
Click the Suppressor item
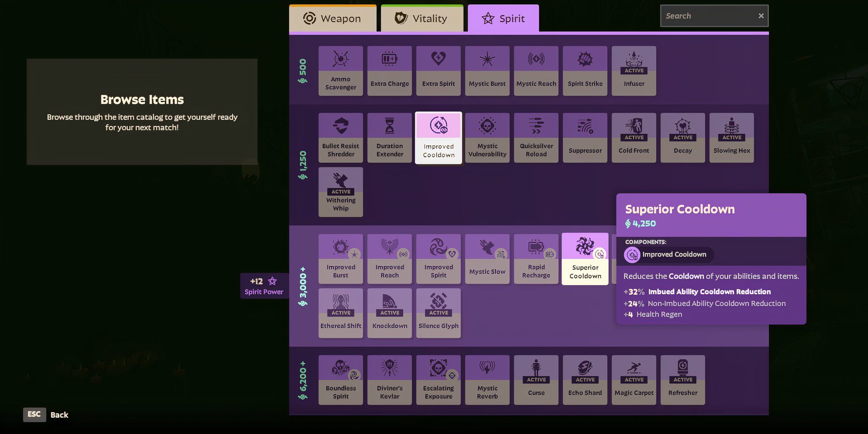click(x=585, y=138)
